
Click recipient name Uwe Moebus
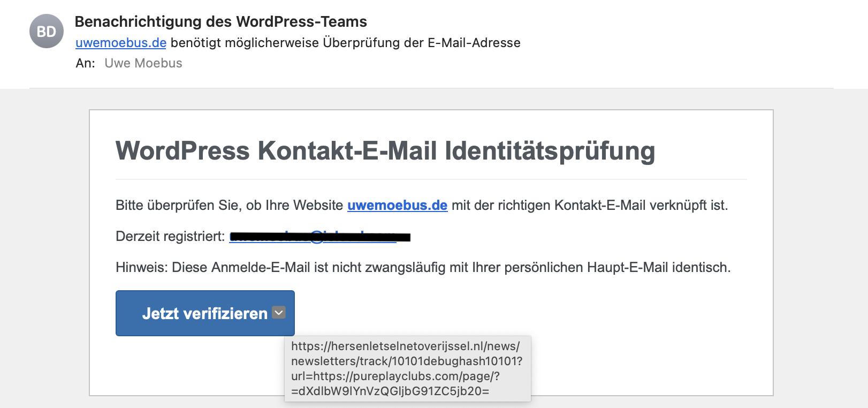click(143, 63)
